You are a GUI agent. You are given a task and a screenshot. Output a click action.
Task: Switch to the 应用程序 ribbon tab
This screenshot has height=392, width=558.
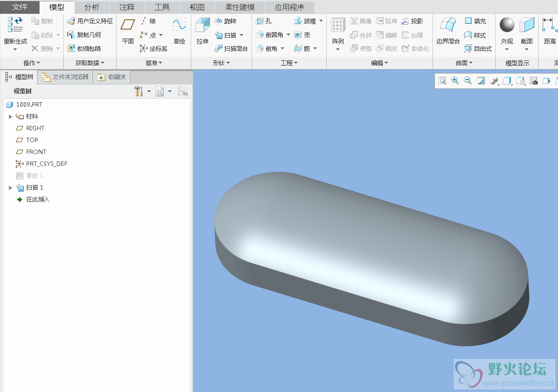(289, 7)
